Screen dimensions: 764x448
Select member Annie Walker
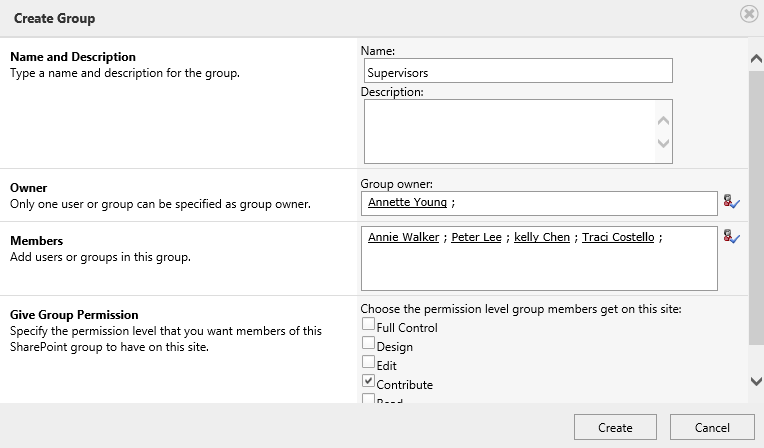click(x=404, y=238)
